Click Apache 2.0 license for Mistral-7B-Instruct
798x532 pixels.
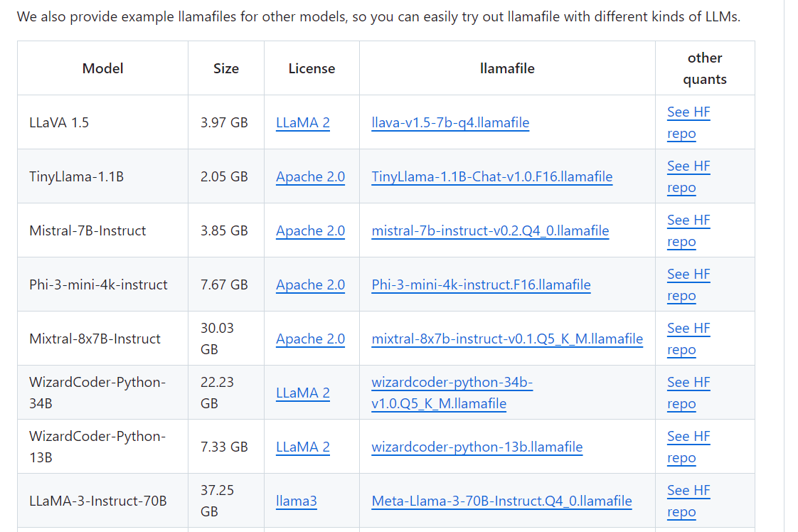[x=310, y=230]
